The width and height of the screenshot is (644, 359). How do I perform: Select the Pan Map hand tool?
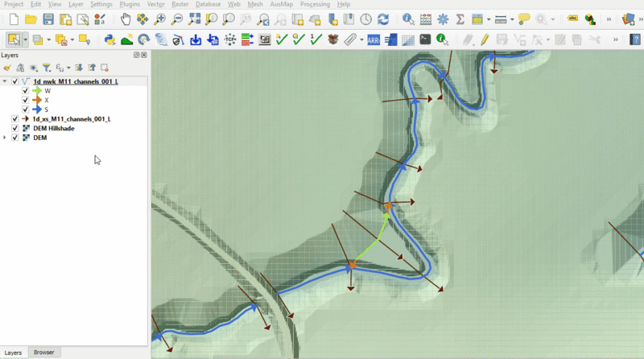126,19
